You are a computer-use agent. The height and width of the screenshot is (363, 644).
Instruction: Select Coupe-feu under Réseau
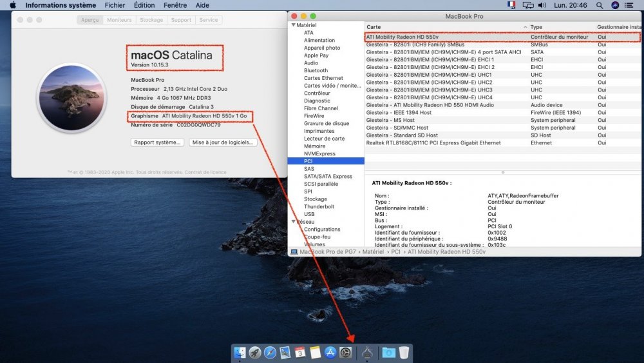pyautogui.click(x=317, y=237)
